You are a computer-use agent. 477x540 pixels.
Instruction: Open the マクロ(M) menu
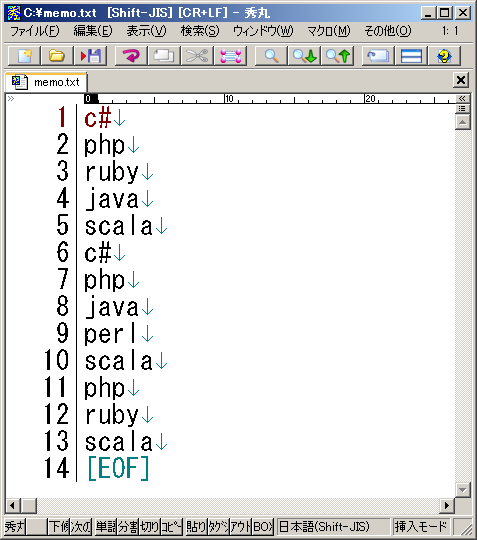point(329,31)
